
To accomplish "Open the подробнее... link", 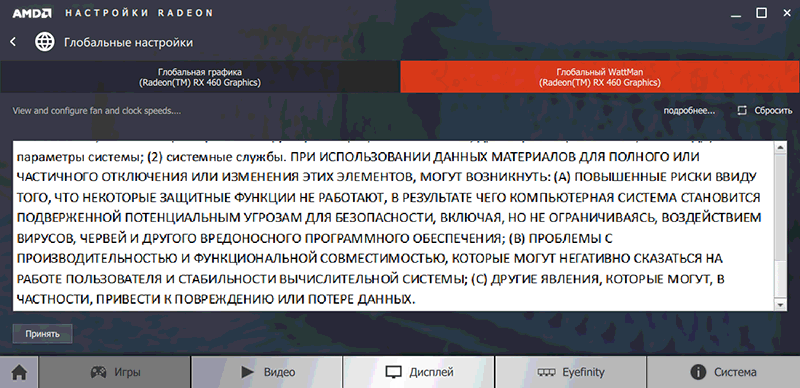I will 689,110.
